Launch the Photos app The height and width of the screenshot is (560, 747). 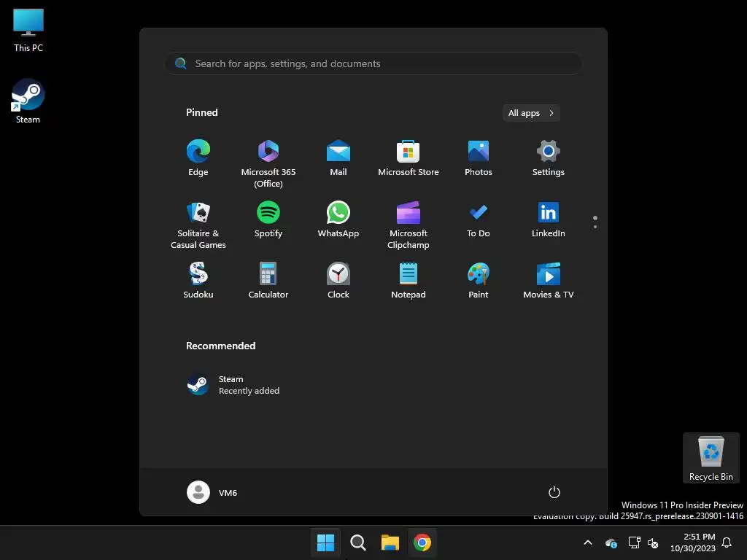point(479,159)
